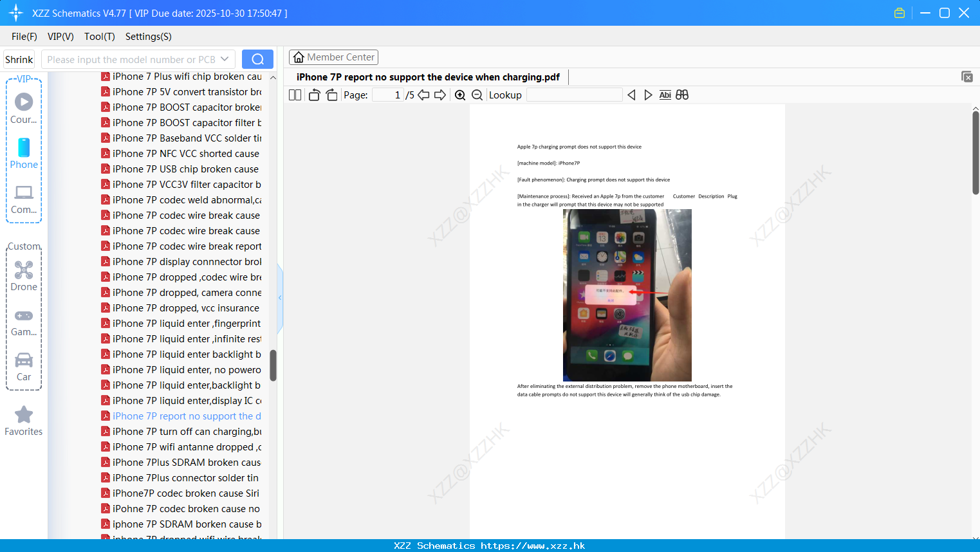The height and width of the screenshot is (552, 980).
Task: Open iPhone 7P wifi antanne dropped file
Action: tap(181, 447)
